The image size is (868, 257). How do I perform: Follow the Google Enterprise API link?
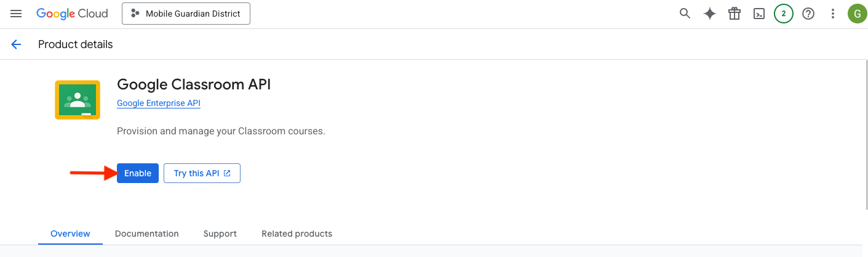click(159, 104)
